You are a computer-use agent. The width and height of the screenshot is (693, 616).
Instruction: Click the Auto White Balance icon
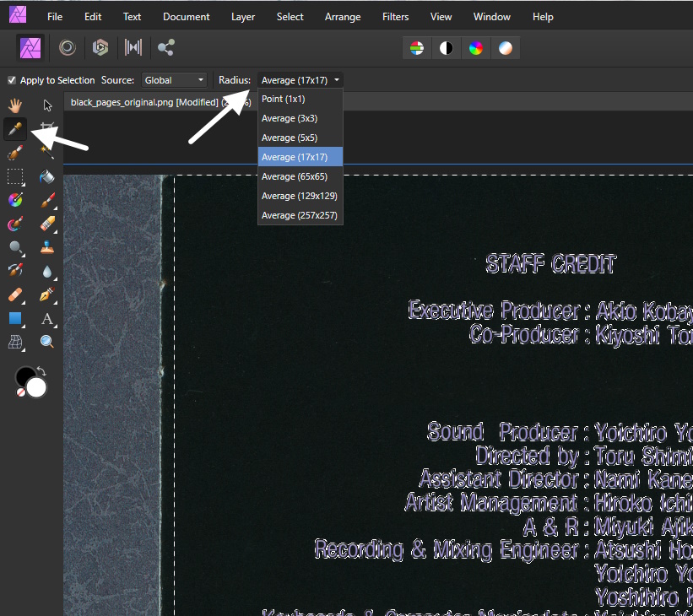point(505,48)
